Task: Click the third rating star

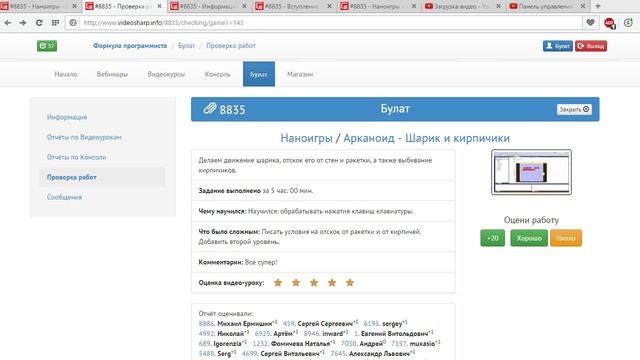Action: coord(314,282)
